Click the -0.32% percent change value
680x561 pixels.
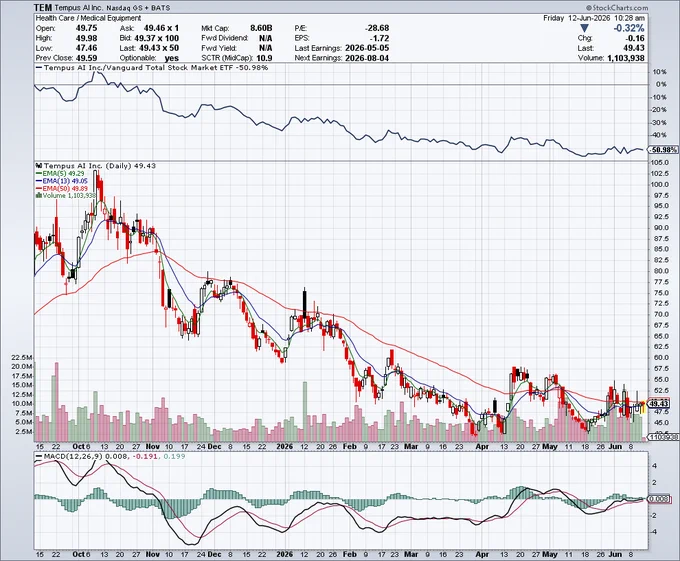click(x=628, y=28)
